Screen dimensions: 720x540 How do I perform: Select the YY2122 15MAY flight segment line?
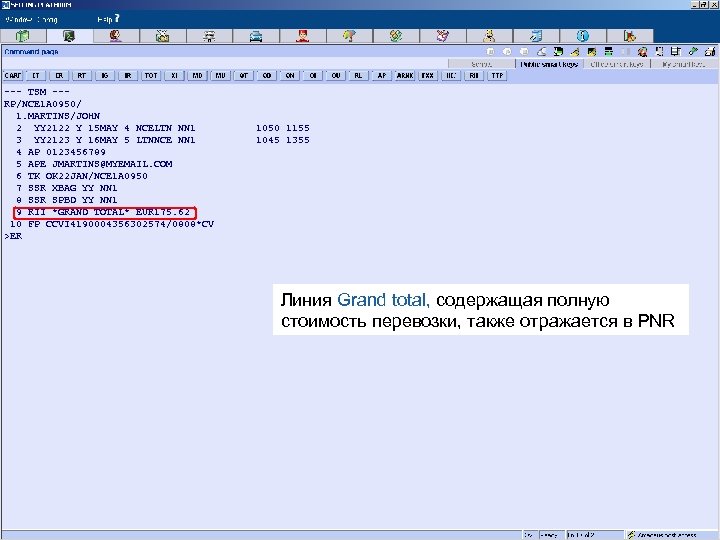point(163,128)
